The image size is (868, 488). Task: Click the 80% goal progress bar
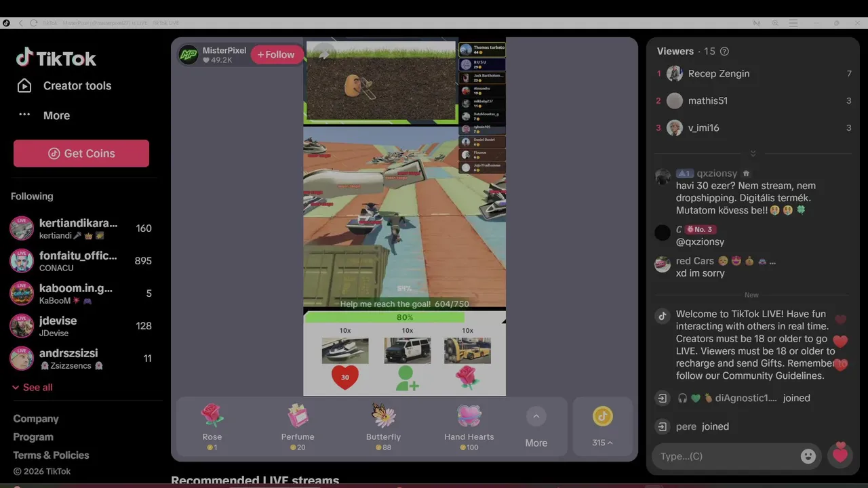tap(404, 317)
